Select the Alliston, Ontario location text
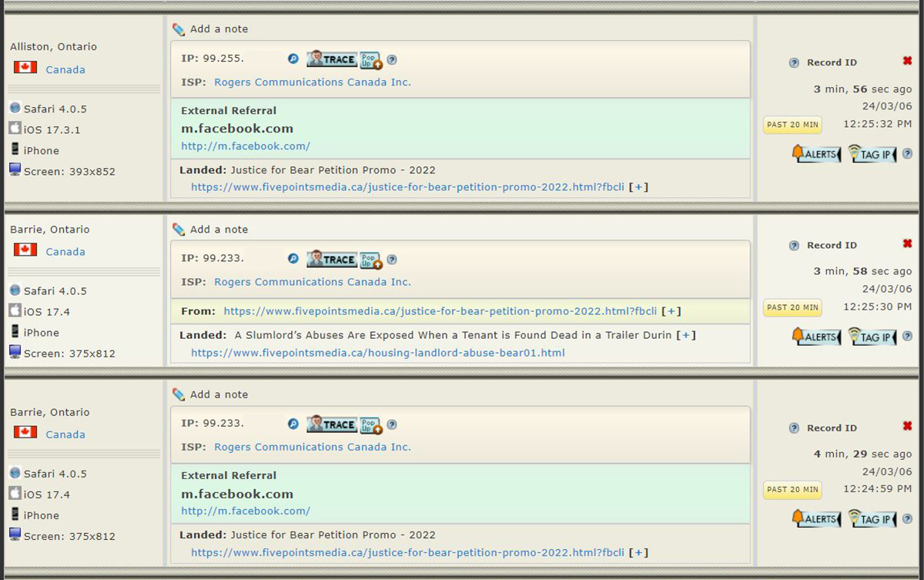924x580 pixels. [54, 47]
